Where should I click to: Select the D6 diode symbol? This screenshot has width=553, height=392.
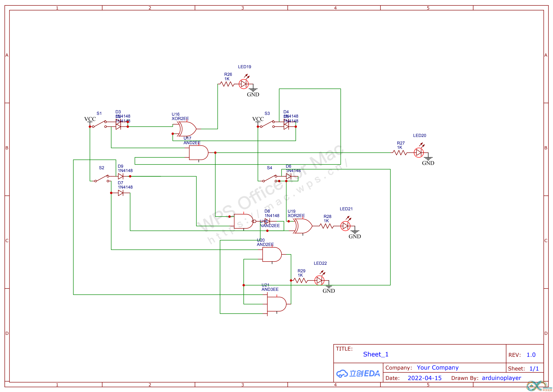tap(289, 176)
